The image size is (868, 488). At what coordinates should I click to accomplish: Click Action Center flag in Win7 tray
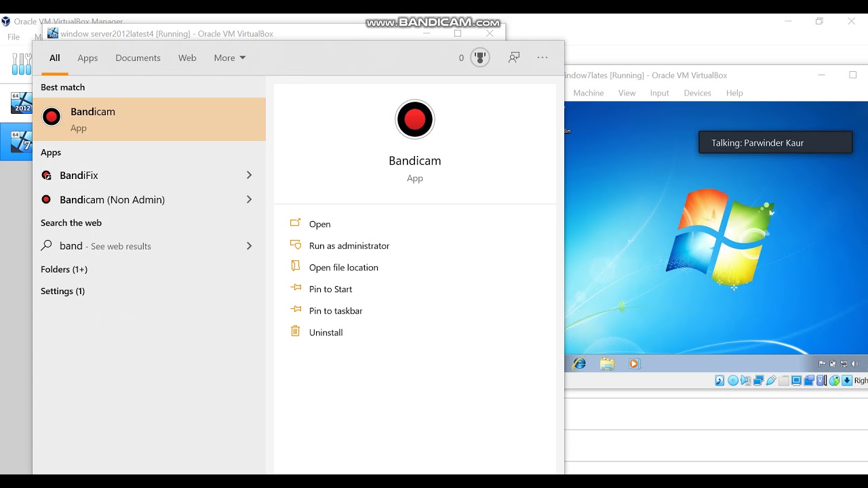click(x=822, y=364)
